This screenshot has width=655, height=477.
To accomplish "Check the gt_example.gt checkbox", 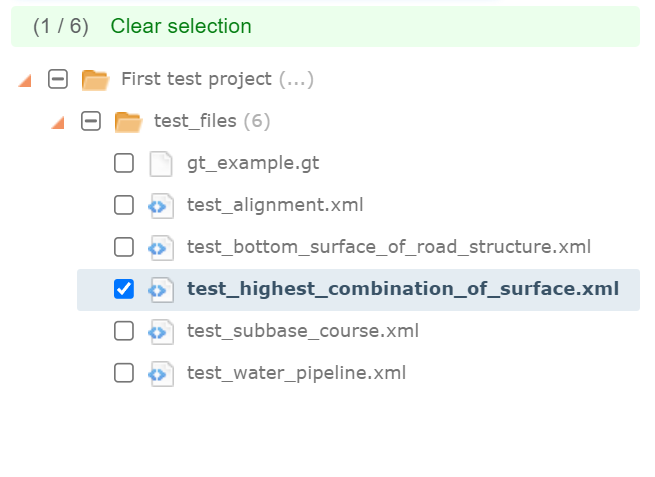I will pos(124,164).
